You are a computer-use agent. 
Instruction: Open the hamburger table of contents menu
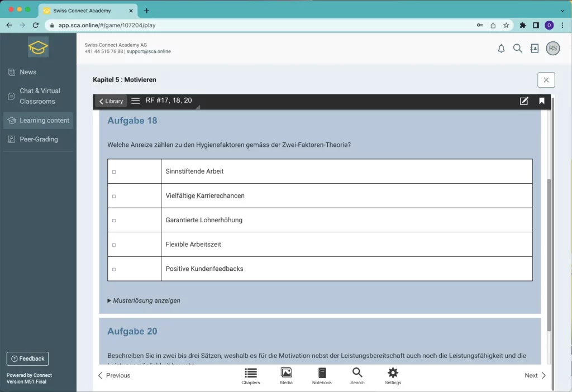pyautogui.click(x=135, y=101)
